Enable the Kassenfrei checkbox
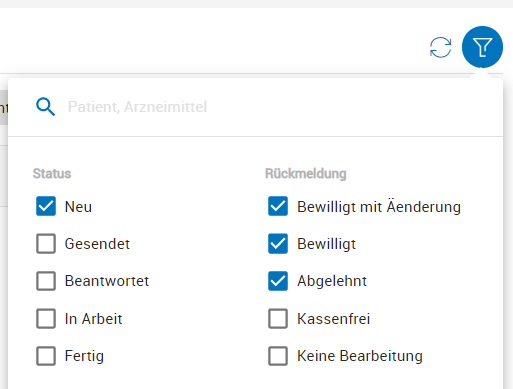The image size is (513, 389). click(x=278, y=319)
